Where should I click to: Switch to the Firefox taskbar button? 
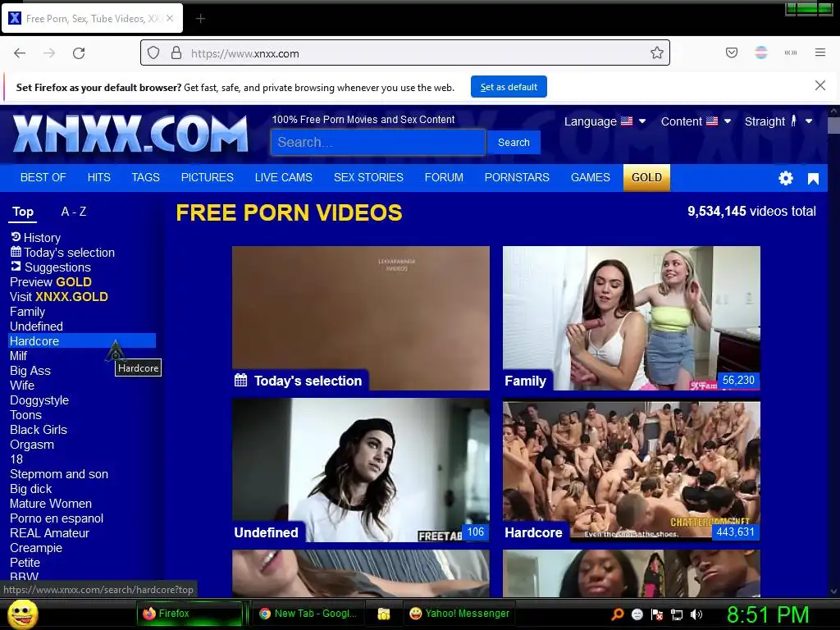(x=189, y=614)
